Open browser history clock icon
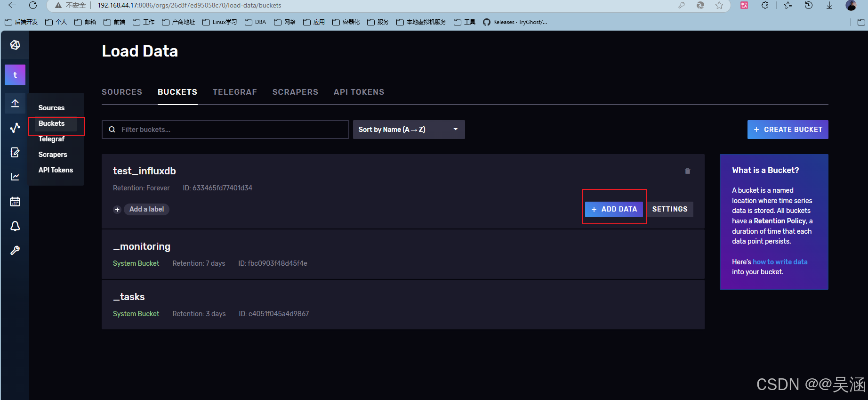 809,5
